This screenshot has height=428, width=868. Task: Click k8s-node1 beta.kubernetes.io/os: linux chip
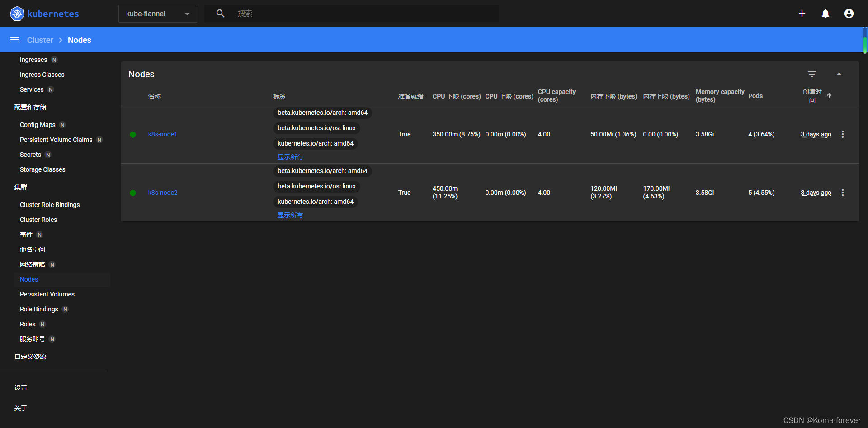point(316,128)
